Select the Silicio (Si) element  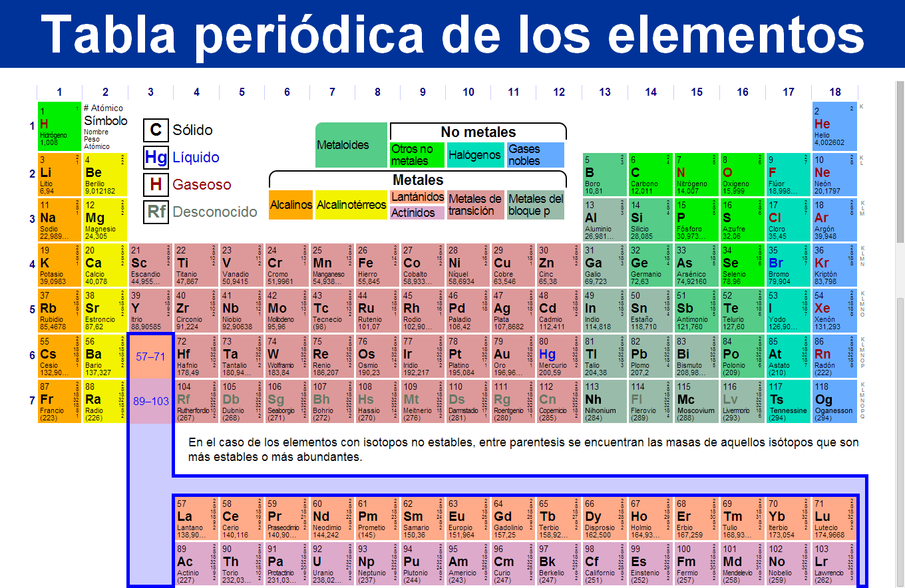[x=650, y=219]
